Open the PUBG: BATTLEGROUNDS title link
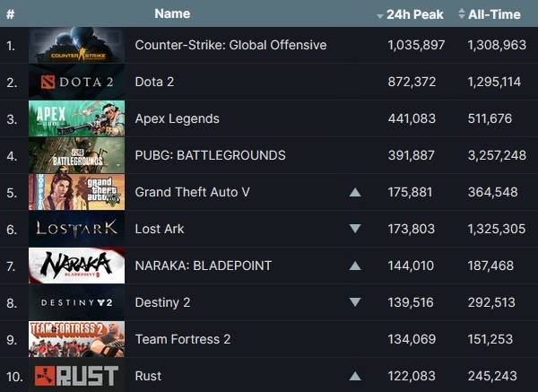This screenshot has width=538, height=392. pos(210,156)
